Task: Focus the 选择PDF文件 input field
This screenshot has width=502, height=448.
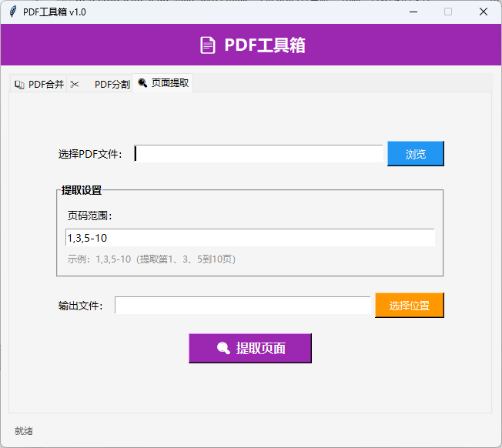Action: coord(259,154)
